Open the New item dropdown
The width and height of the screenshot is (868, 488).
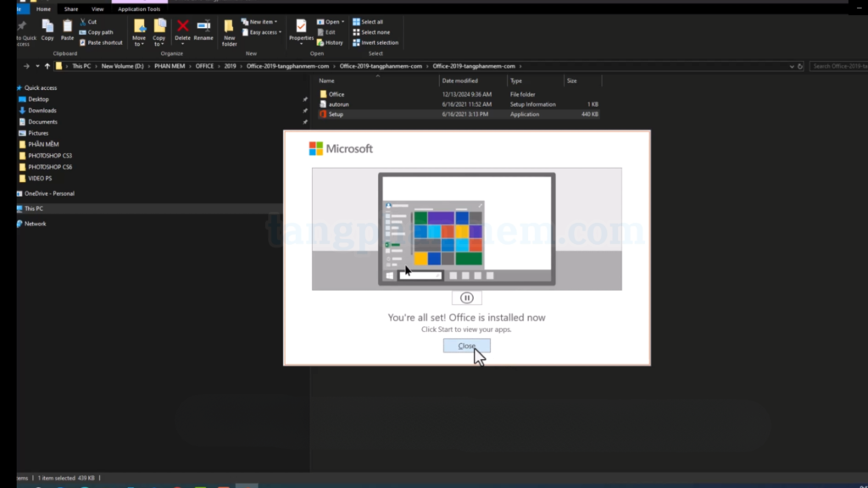click(259, 21)
